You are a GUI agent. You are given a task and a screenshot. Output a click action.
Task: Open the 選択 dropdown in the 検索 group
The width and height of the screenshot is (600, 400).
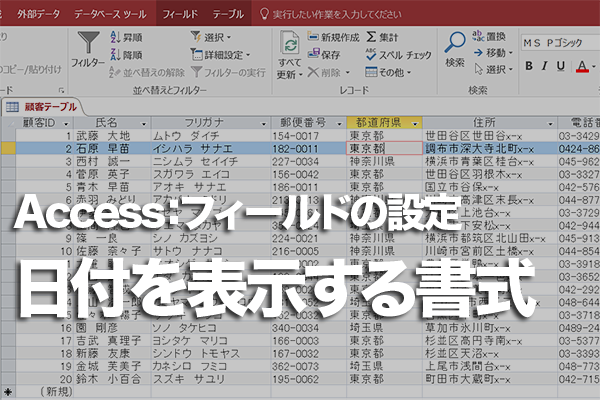494,69
